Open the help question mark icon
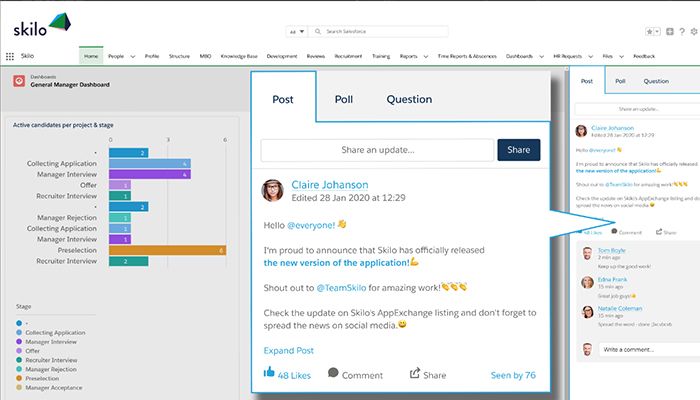The image size is (700, 400). pyautogui.click(x=682, y=32)
